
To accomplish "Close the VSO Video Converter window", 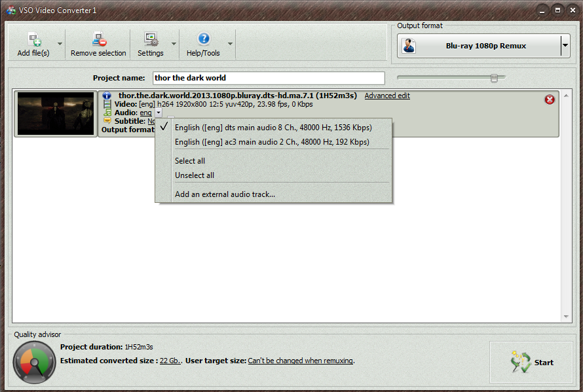I will (x=573, y=10).
